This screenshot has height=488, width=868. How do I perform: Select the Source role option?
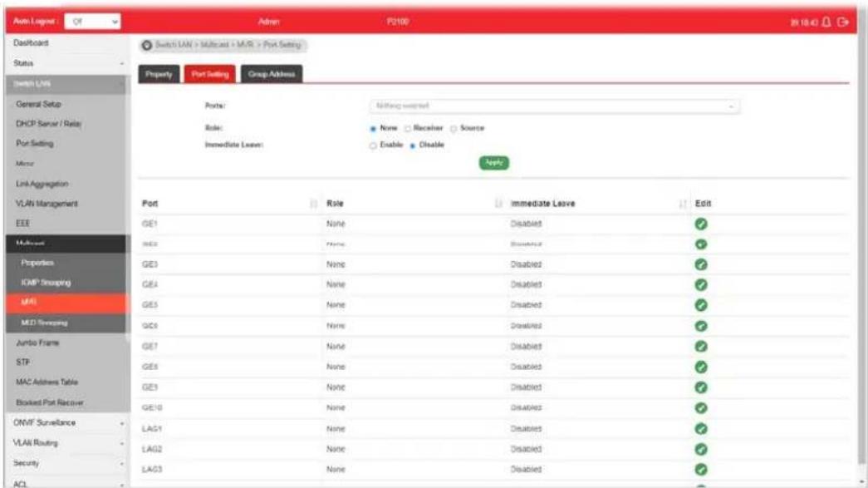tap(454, 129)
